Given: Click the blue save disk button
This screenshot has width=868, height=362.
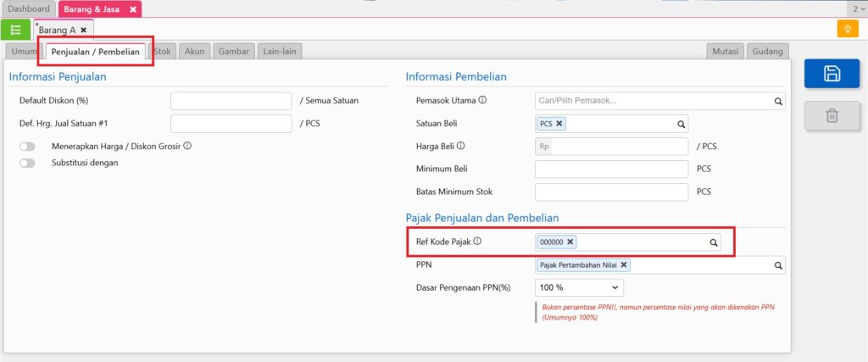Looking at the screenshot, I should 832,74.
